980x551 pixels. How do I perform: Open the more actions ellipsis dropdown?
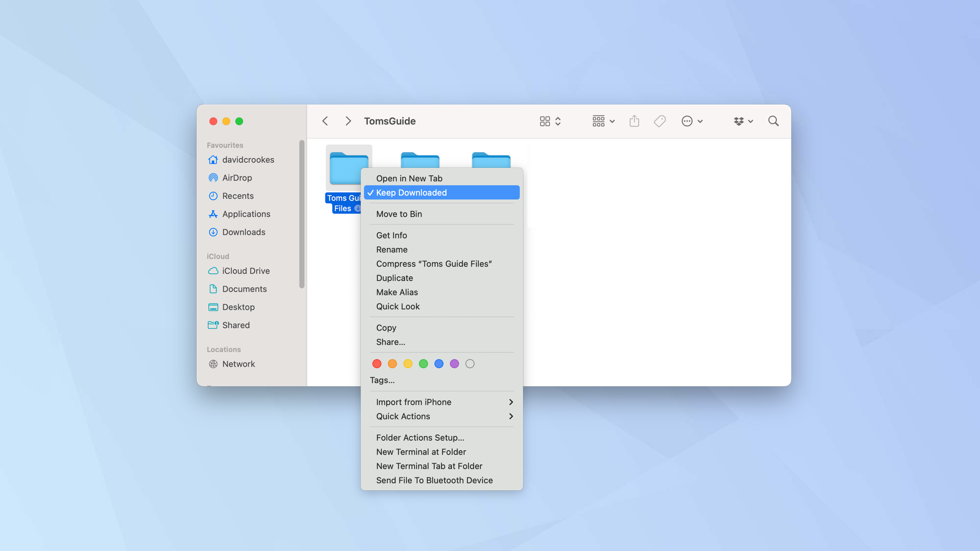pyautogui.click(x=687, y=121)
